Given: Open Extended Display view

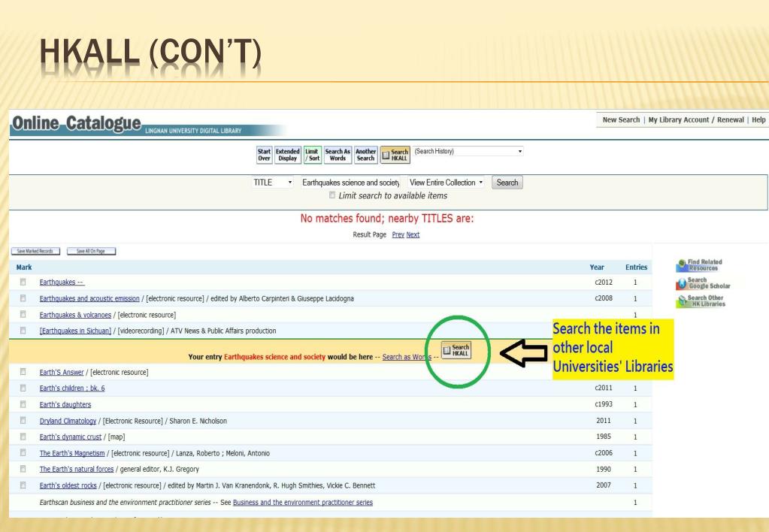Looking at the screenshot, I should pyautogui.click(x=287, y=155).
